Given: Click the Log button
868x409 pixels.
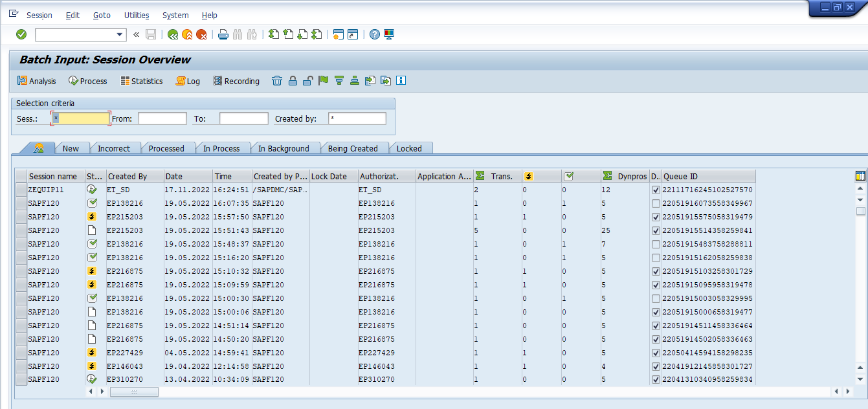Looking at the screenshot, I should (188, 81).
